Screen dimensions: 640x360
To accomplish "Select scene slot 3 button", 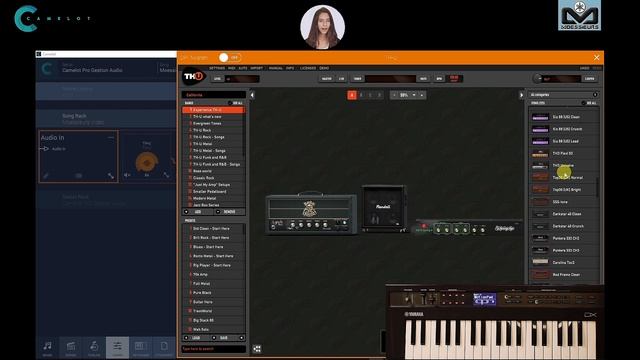I will [x=370, y=95].
